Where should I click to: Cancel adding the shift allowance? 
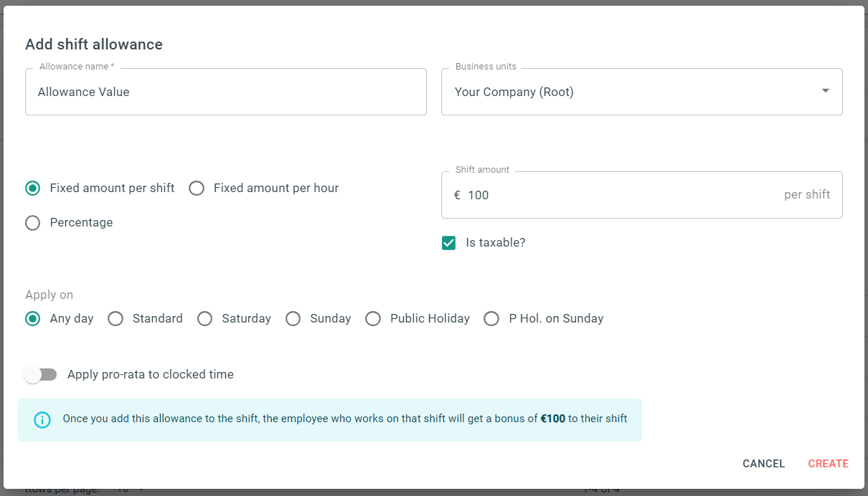click(763, 463)
